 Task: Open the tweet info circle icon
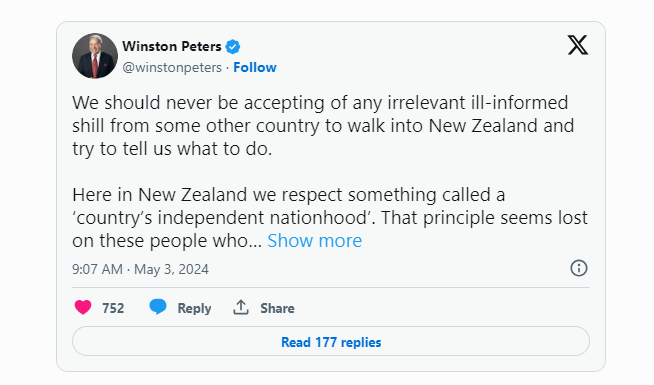click(x=579, y=268)
